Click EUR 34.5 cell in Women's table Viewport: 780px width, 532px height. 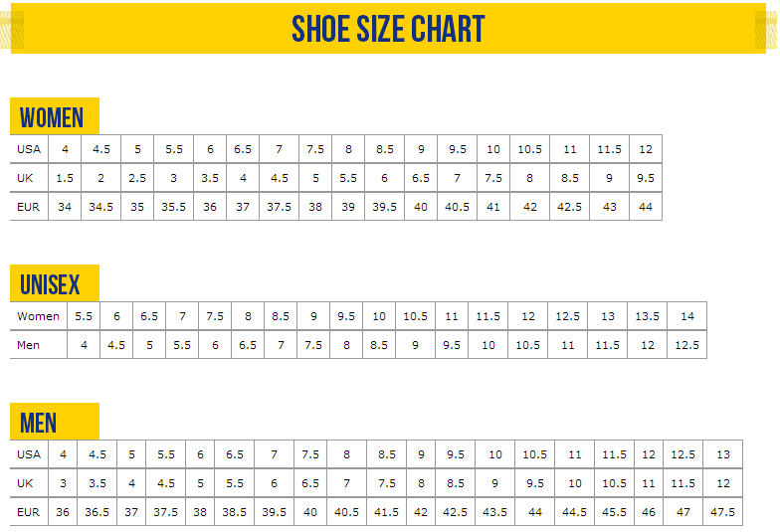coord(101,206)
